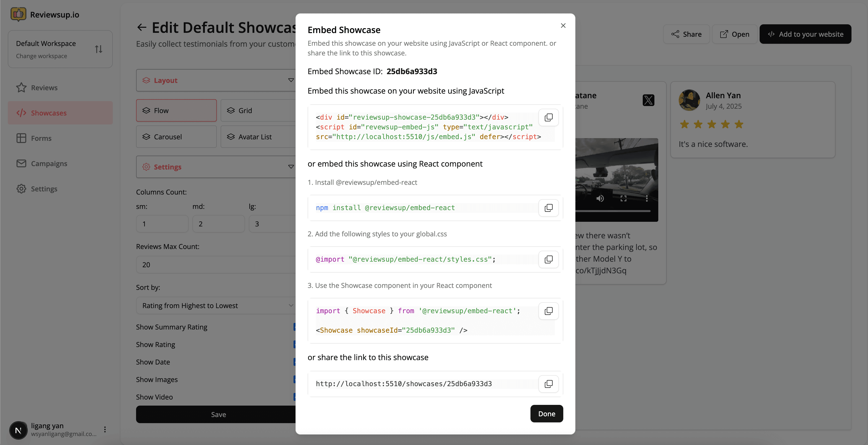Copy the showcase share link

548,384
